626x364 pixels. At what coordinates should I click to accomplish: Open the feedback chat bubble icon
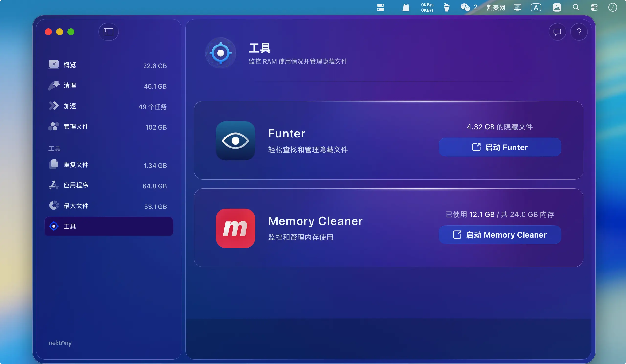coord(557,32)
